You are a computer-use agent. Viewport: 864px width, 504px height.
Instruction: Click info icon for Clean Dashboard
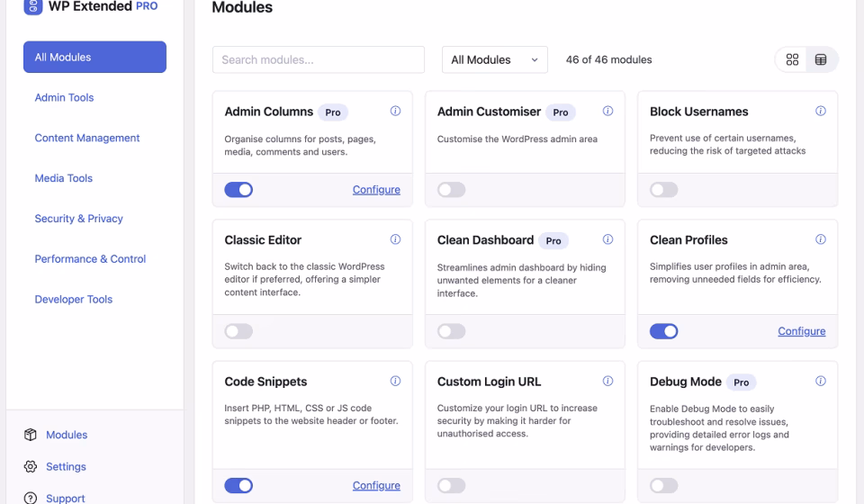[607, 239]
